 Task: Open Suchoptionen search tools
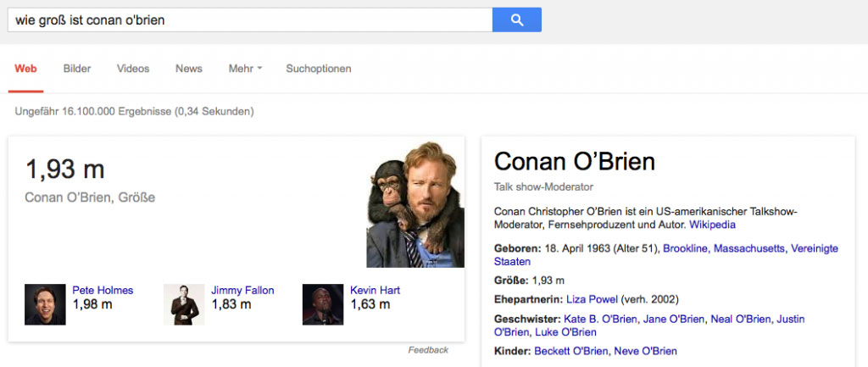point(319,69)
